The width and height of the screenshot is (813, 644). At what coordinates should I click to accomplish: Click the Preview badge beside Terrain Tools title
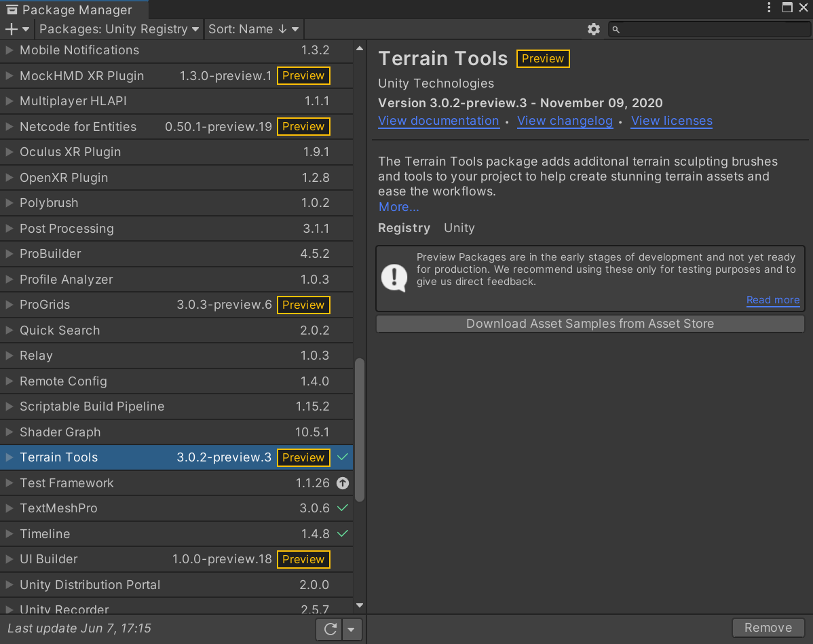click(x=543, y=58)
